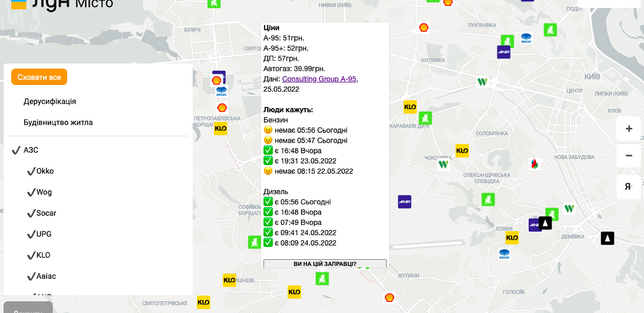Select the black triangle marker near Совки
The image size is (644, 313).
(x=545, y=223)
